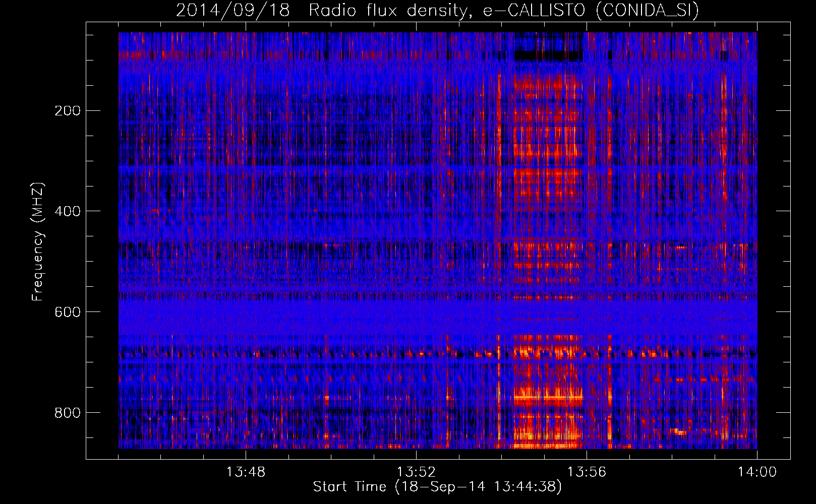Click the '14:00' time tick label
Screen dimensions: 816x504
(757, 472)
